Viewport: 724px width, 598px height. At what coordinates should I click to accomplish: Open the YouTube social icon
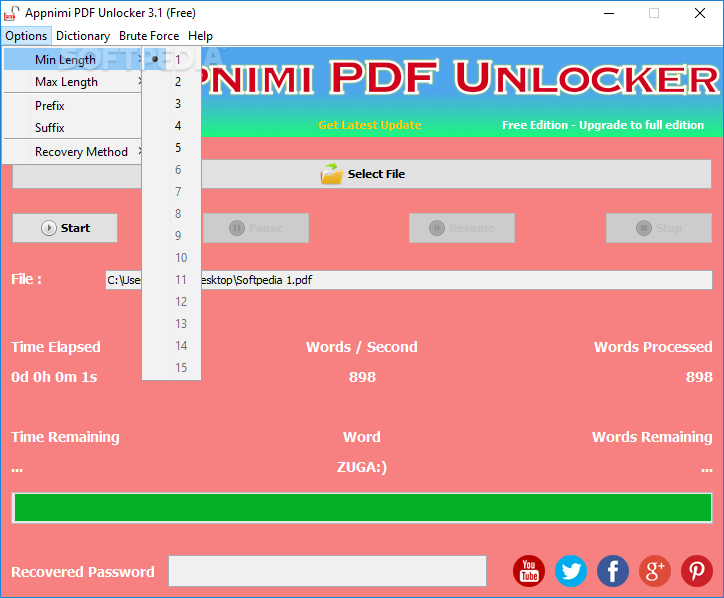[x=529, y=571]
